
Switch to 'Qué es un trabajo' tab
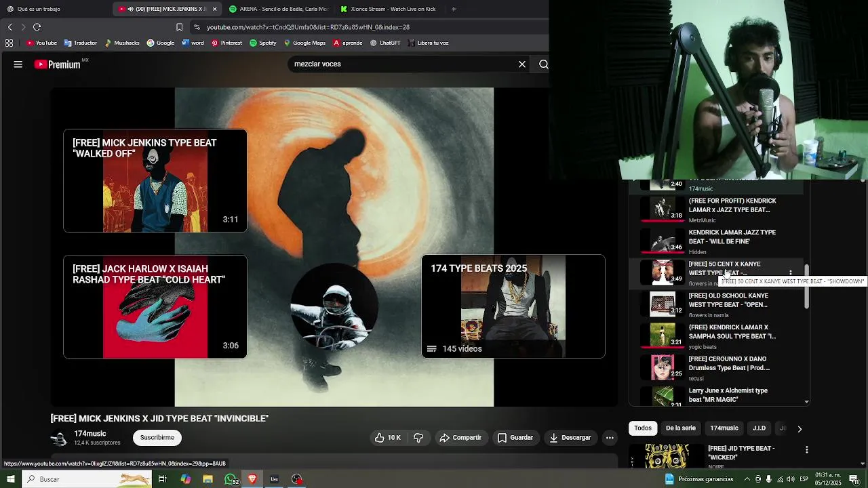coord(54,9)
